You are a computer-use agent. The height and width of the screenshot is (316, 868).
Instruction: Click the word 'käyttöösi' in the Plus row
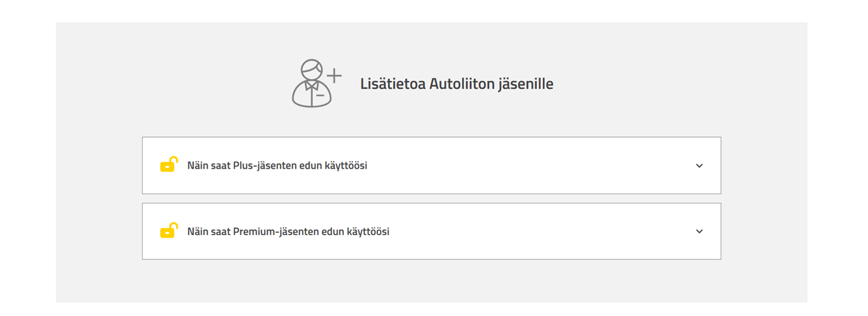coord(345,166)
